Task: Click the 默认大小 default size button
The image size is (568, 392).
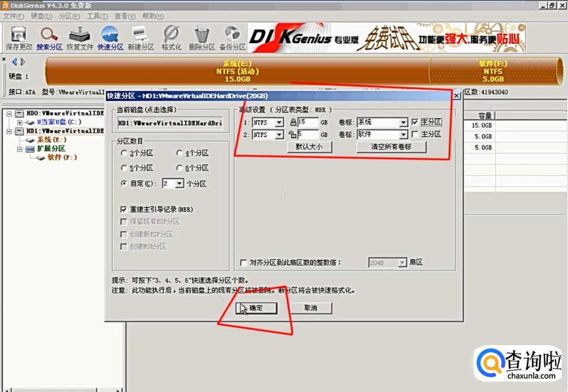Action: click(x=309, y=147)
